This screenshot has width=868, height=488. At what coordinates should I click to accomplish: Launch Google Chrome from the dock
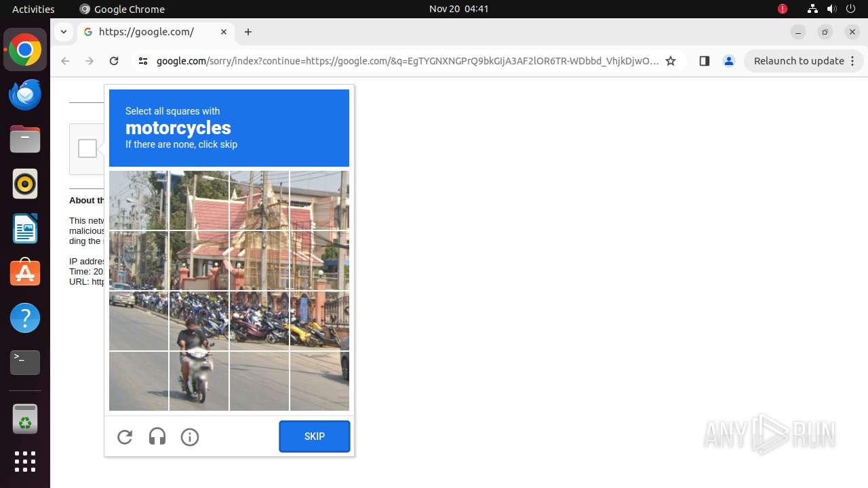tap(25, 50)
